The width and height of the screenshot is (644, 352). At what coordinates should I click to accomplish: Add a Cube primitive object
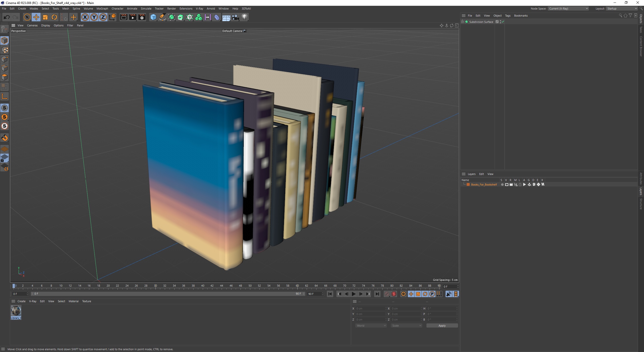coord(153,17)
